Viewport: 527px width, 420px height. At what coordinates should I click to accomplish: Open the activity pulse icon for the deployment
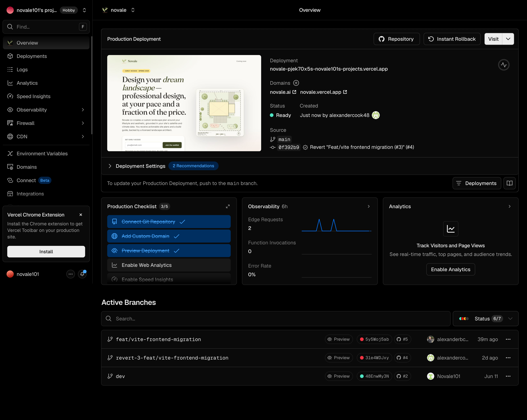(x=503, y=65)
